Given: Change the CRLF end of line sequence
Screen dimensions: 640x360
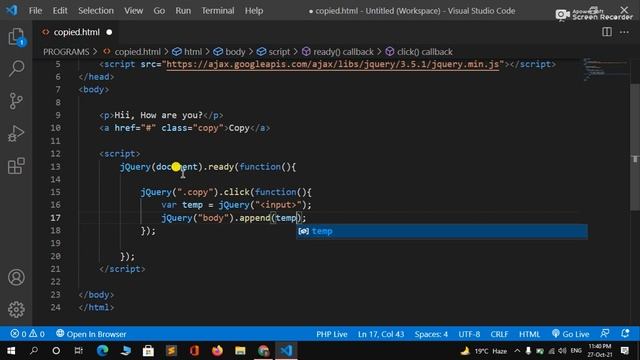Looking at the screenshot, I should pyautogui.click(x=499, y=334).
